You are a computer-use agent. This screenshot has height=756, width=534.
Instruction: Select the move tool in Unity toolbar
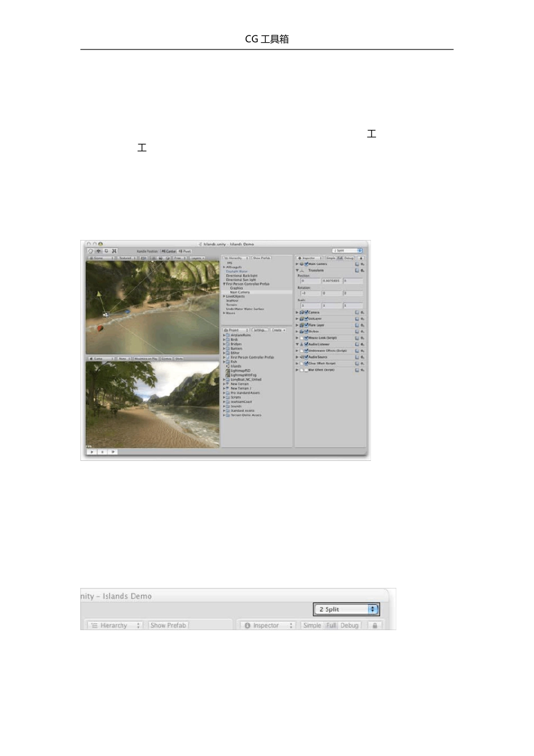(98, 251)
